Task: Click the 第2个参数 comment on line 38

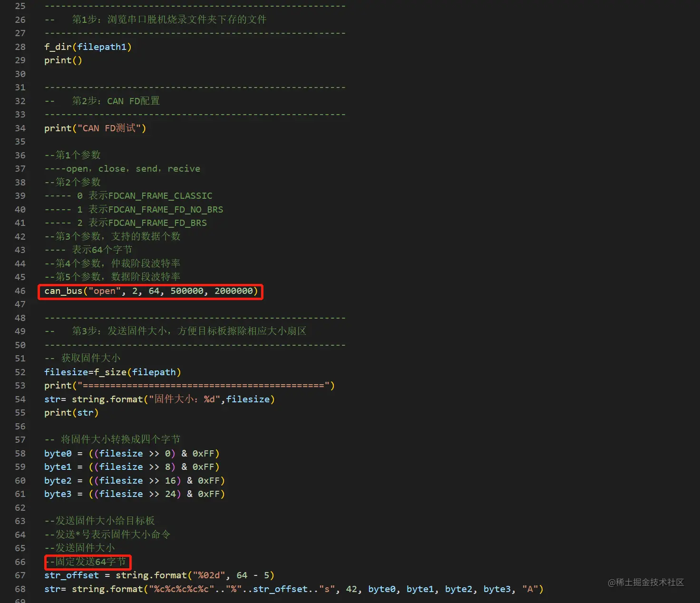Action: tap(72, 182)
